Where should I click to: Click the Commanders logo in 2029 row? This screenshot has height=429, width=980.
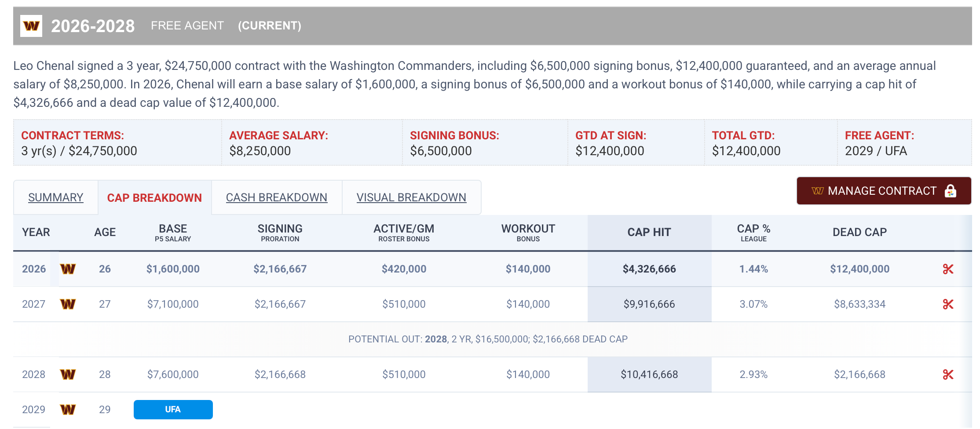point(68,410)
